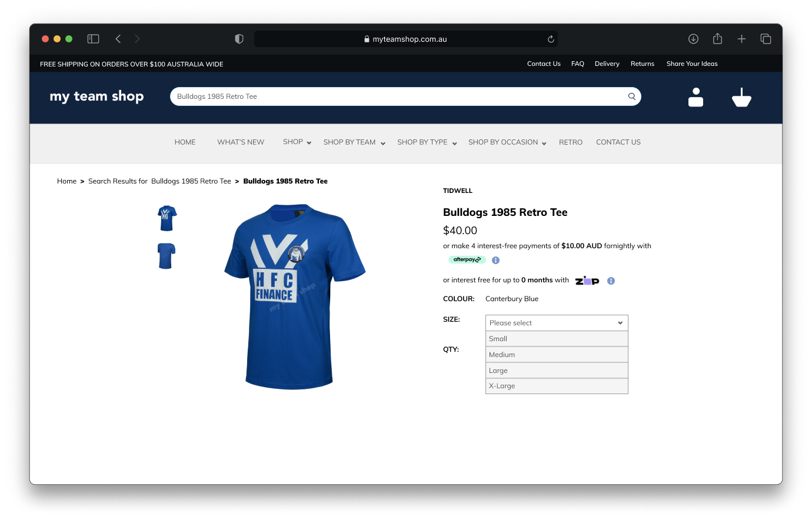Image resolution: width=812 pixels, height=520 pixels.
Task: Click the Home breadcrumb link
Action: coord(66,181)
